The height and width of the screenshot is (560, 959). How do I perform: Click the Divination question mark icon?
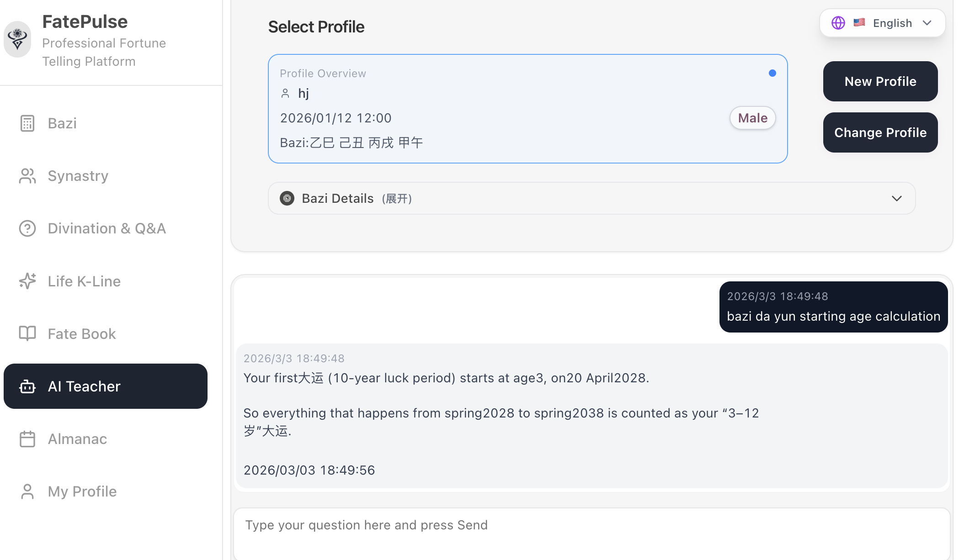[27, 228]
